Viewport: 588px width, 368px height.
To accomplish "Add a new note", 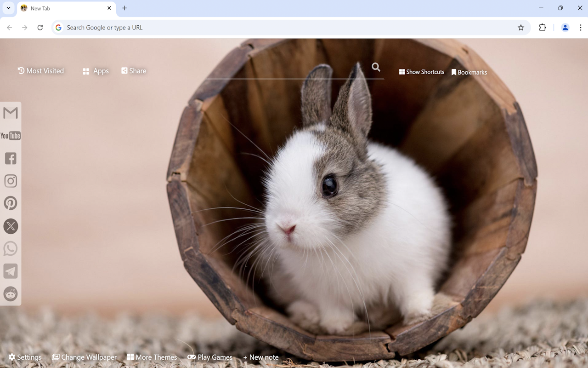I will coord(261,357).
